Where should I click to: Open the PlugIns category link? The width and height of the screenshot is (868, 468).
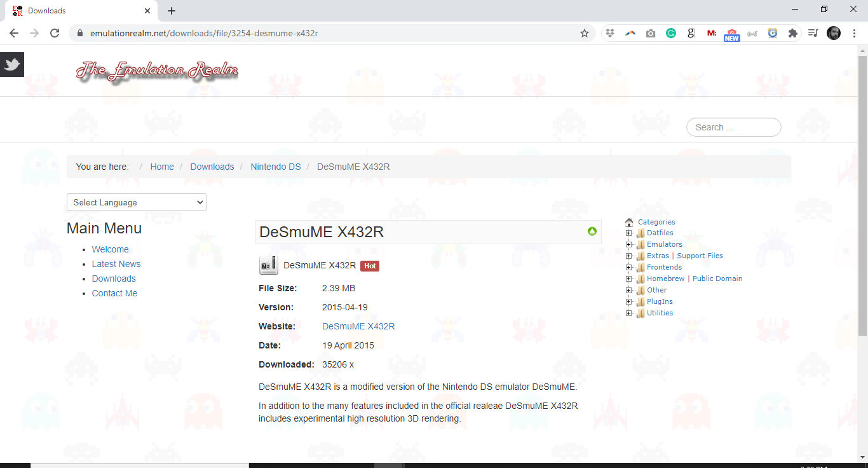tap(660, 301)
